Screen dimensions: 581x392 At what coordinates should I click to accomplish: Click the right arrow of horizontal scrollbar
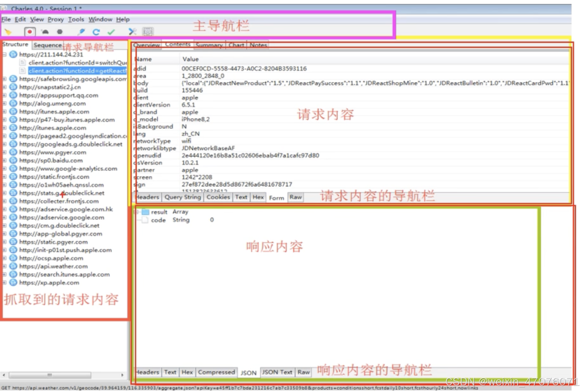pyautogui.click(x=122, y=375)
